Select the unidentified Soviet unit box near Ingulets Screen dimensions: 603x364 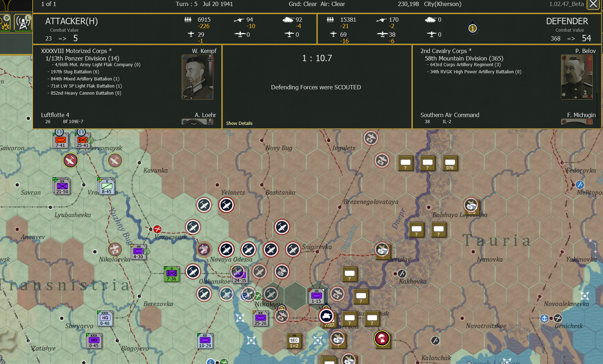coord(405,164)
